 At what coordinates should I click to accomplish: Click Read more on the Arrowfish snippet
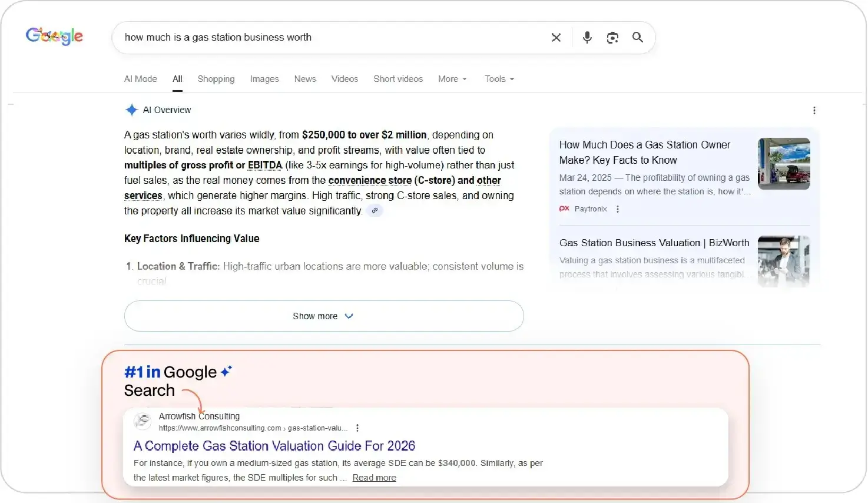[x=373, y=478]
